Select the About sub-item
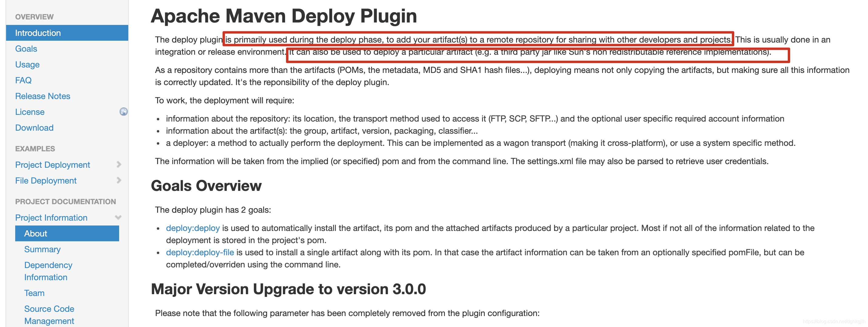The image size is (868, 327). pyautogui.click(x=67, y=233)
